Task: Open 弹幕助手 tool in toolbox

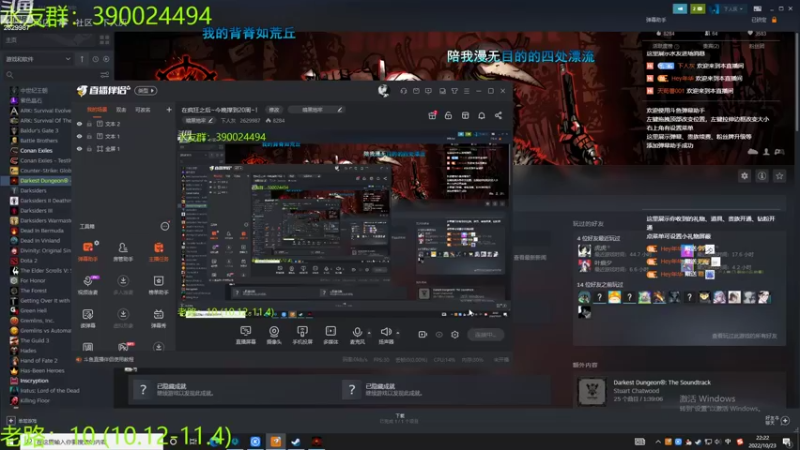Action: (88, 252)
